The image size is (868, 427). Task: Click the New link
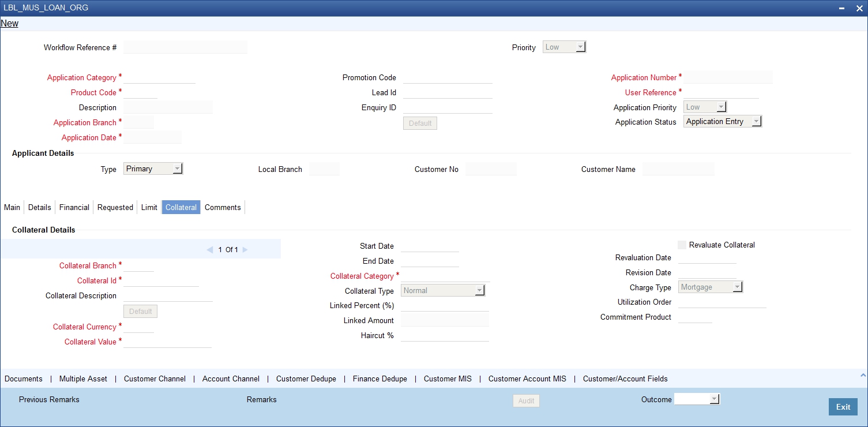point(10,24)
